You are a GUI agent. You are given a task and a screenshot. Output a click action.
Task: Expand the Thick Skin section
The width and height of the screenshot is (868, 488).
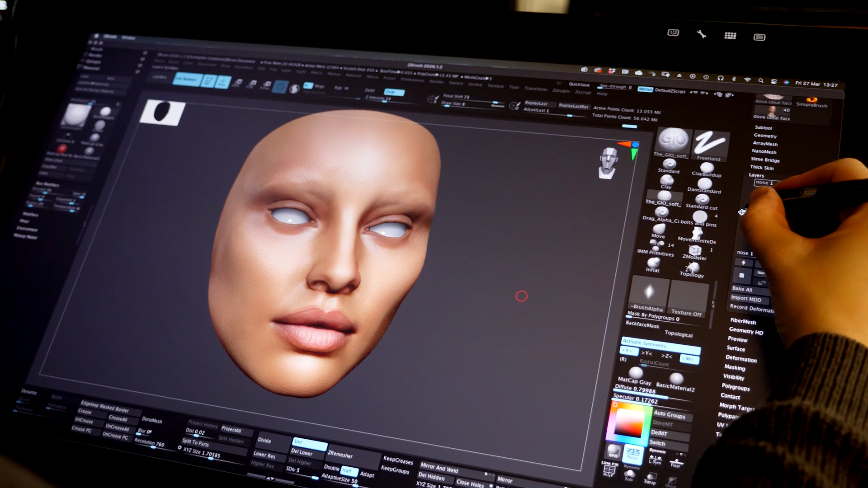click(762, 167)
